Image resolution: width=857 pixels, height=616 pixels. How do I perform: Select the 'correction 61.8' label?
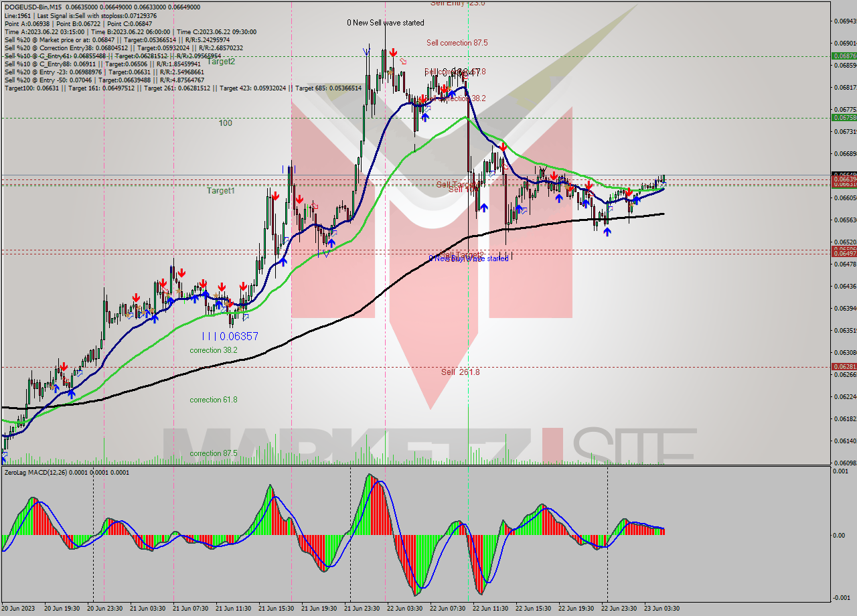point(213,400)
